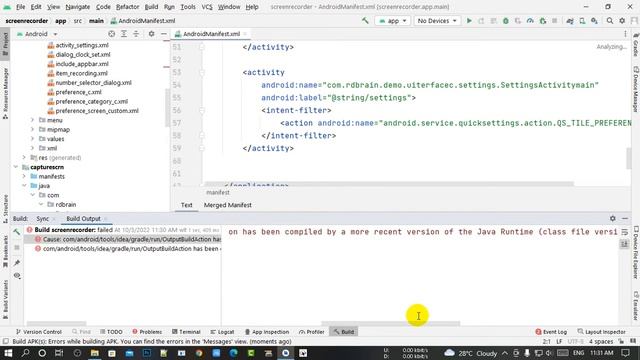Open File Explorer from taskbar

94,353
